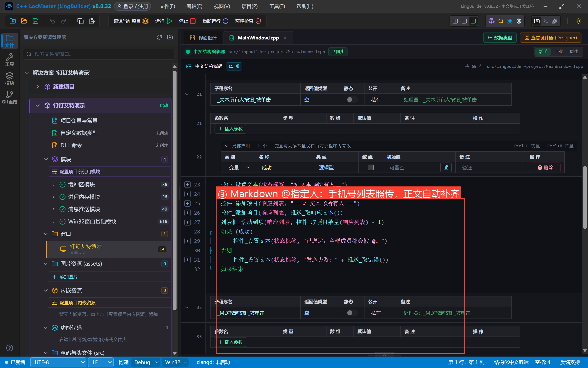
Task: Click the open folder toolbar icon
Action: point(24,21)
